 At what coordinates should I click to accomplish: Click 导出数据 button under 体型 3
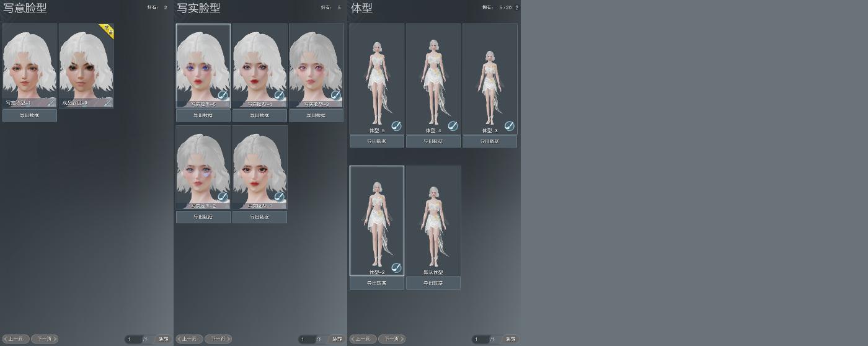click(x=490, y=141)
